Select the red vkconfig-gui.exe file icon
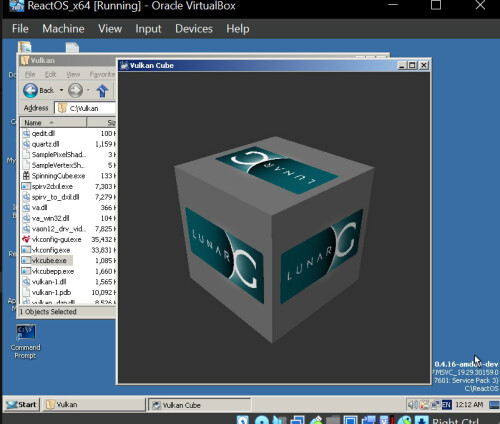The height and width of the screenshot is (424, 500). pyautogui.click(x=26, y=239)
